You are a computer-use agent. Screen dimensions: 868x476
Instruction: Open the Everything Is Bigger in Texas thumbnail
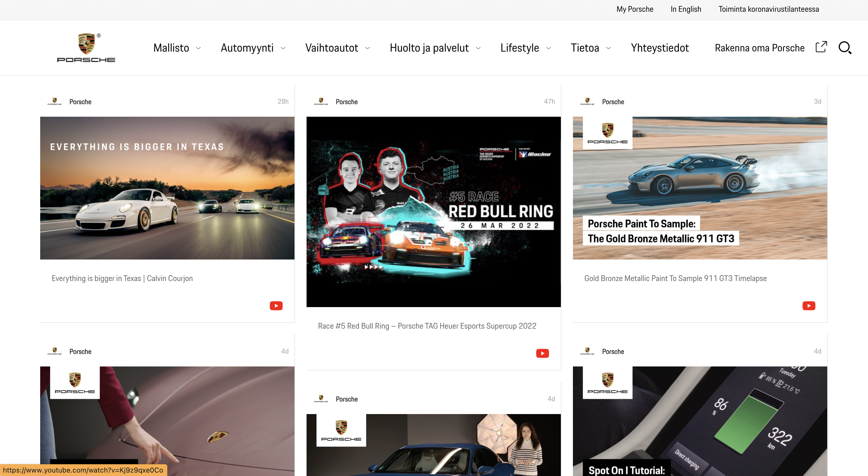pyautogui.click(x=167, y=188)
